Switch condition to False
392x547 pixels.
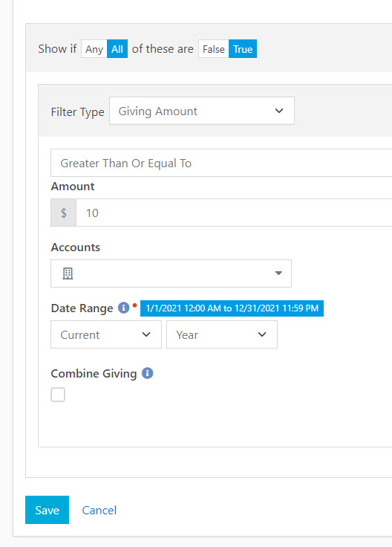tap(214, 49)
